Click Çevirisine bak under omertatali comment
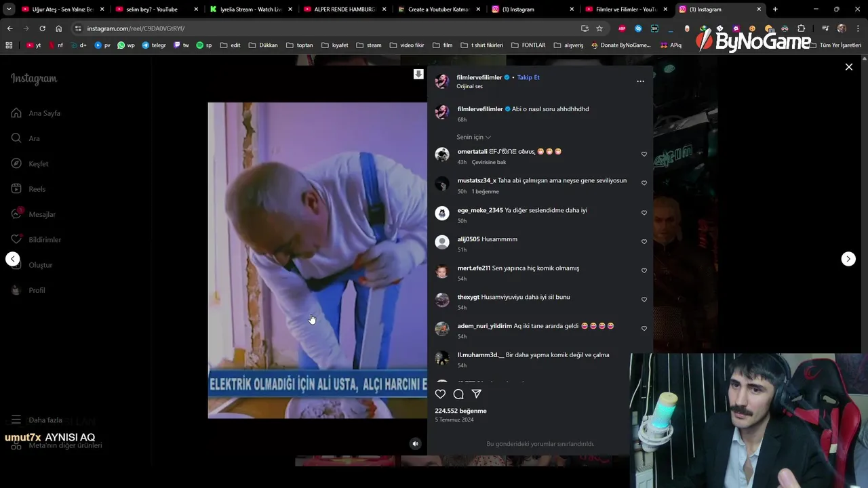868x488 pixels. 489,162
